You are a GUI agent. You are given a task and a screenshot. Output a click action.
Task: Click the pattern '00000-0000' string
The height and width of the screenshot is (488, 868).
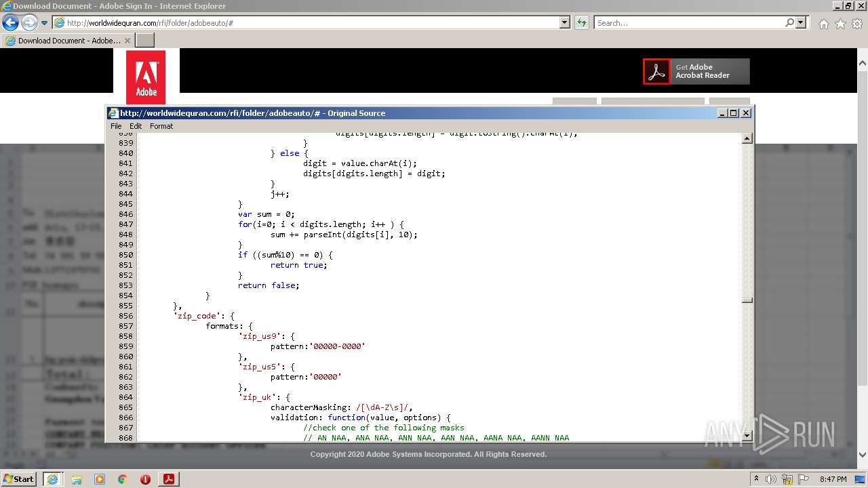(338, 346)
